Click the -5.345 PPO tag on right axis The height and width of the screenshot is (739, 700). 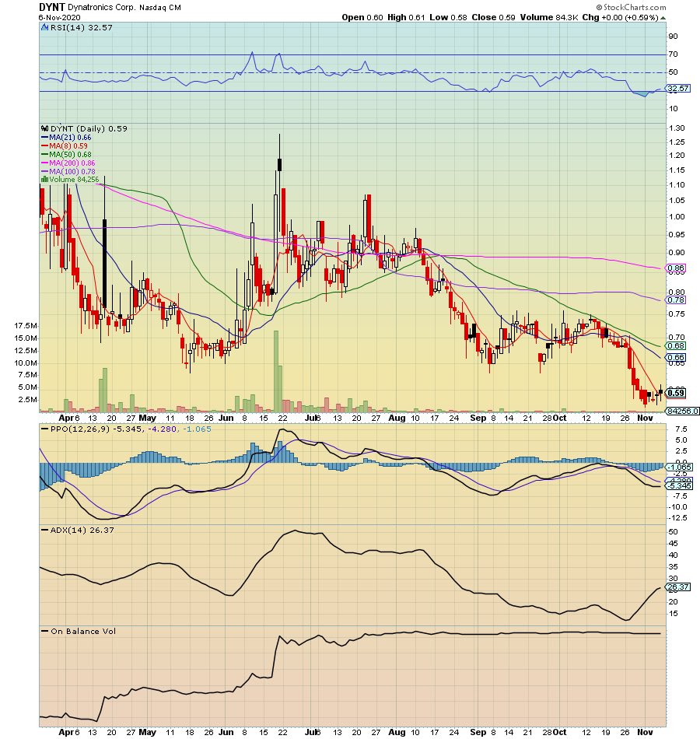pyautogui.click(x=679, y=486)
